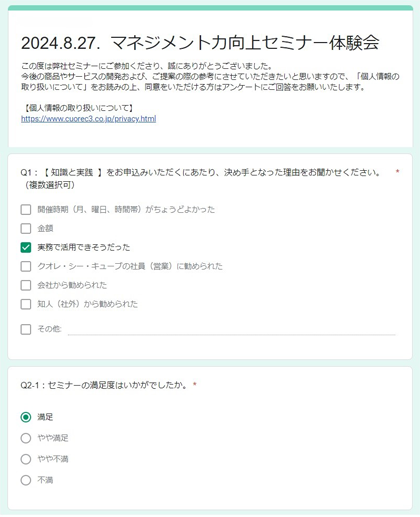The width and height of the screenshot is (420, 517).
Task: Check 会社から勧められた checkbox
Action: [x=26, y=285]
